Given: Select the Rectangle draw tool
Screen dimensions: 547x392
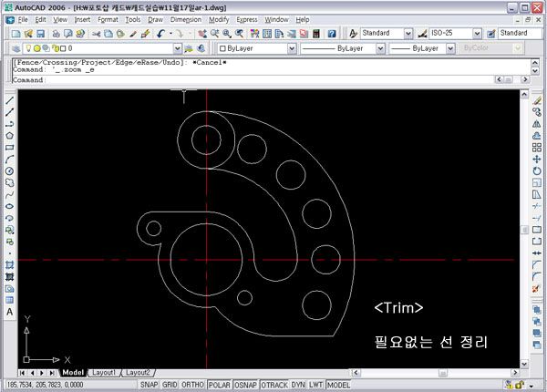Looking at the screenshot, I should coord(9,148).
